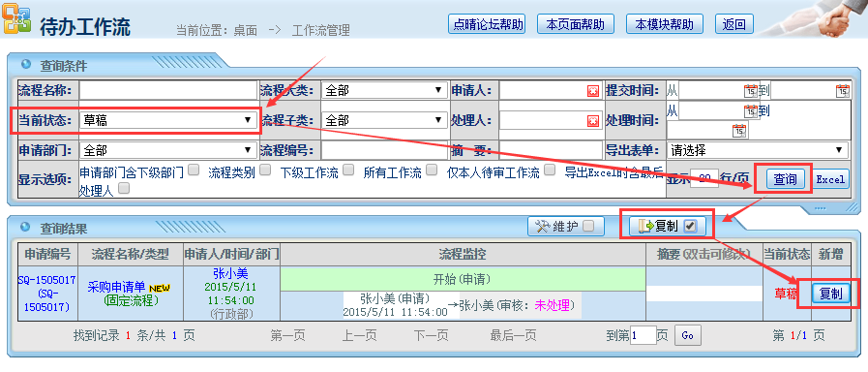Screen dimensions: 868x372
Task: Open the 采购申请单 workflow link
Action: coord(116,287)
